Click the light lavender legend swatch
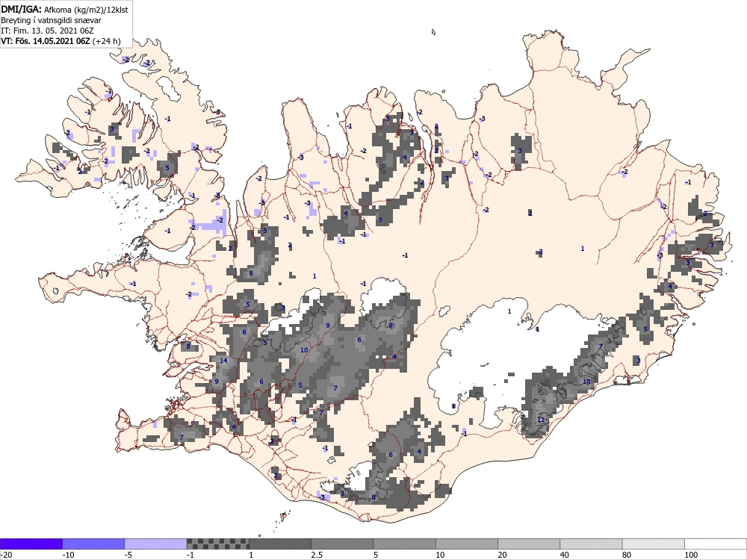 pos(156,544)
